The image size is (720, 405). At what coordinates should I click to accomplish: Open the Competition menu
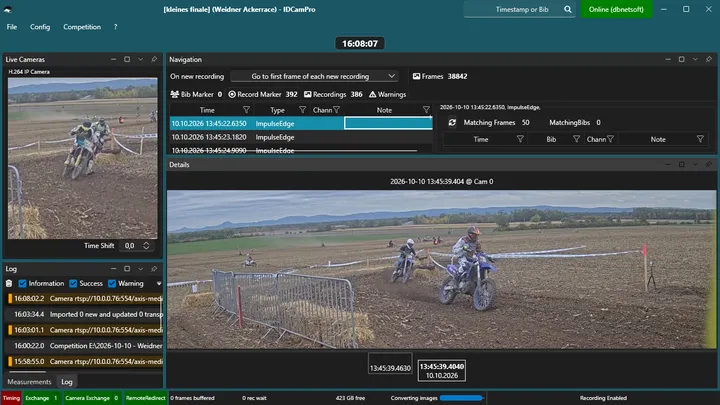pos(82,27)
